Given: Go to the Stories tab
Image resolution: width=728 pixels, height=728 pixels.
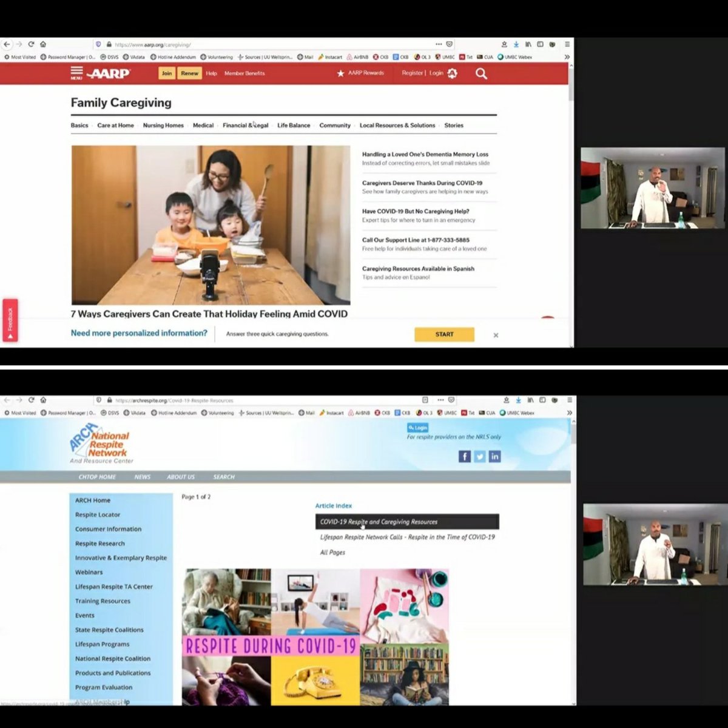Looking at the screenshot, I should (454, 126).
